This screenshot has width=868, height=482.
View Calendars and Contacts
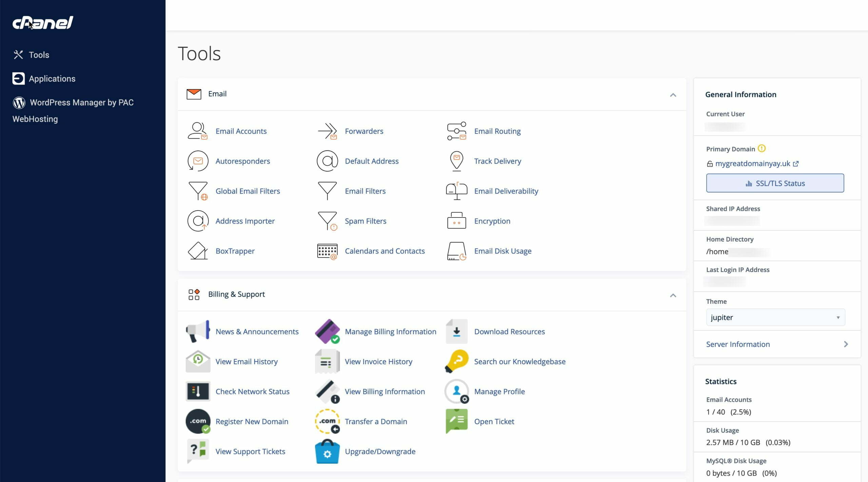point(385,251)
